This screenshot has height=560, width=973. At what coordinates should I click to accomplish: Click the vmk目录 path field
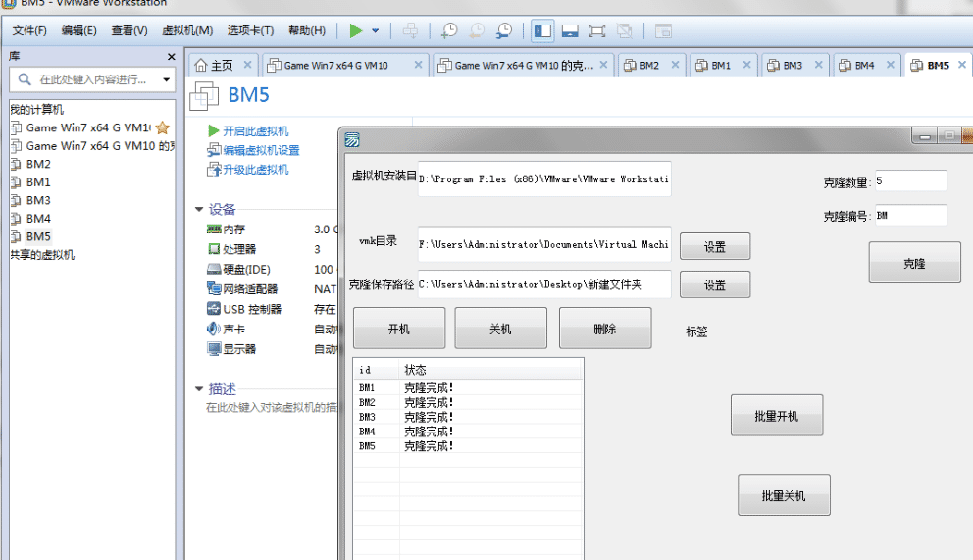[x=544, y=244]
